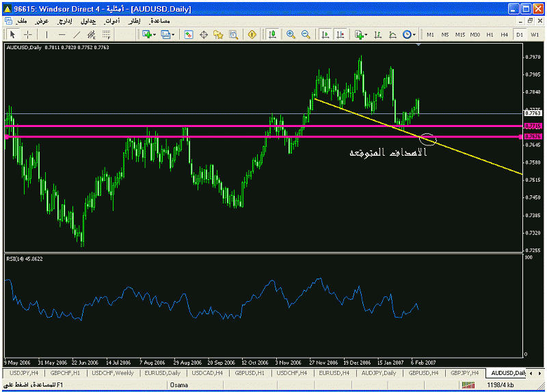Select the H4 timeframe button

505,34
